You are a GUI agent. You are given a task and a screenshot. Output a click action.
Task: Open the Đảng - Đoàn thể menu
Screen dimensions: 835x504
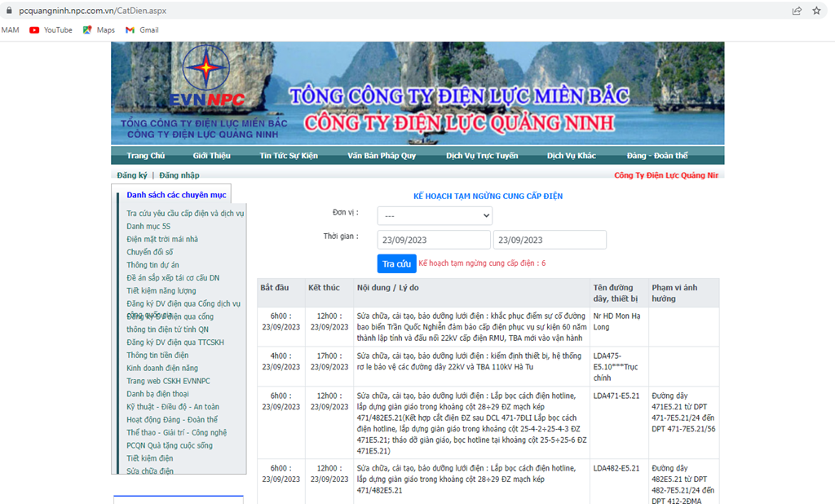(x=657, y=156)
